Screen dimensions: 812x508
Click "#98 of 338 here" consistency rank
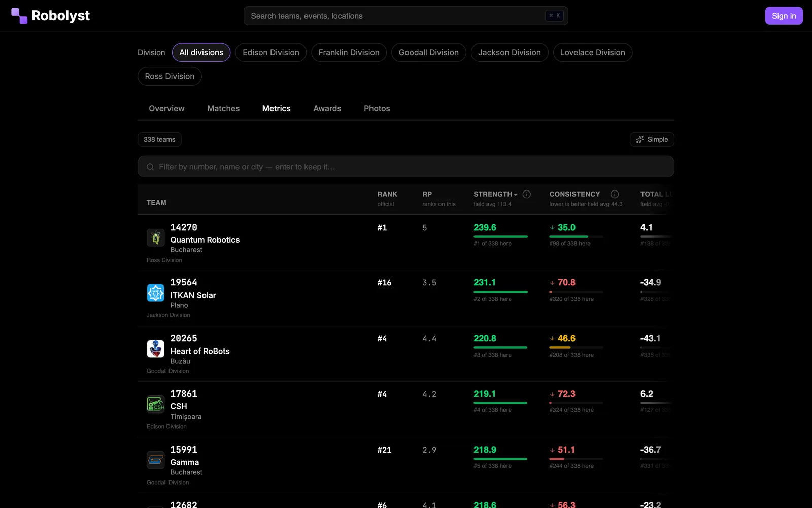[570, 244]
